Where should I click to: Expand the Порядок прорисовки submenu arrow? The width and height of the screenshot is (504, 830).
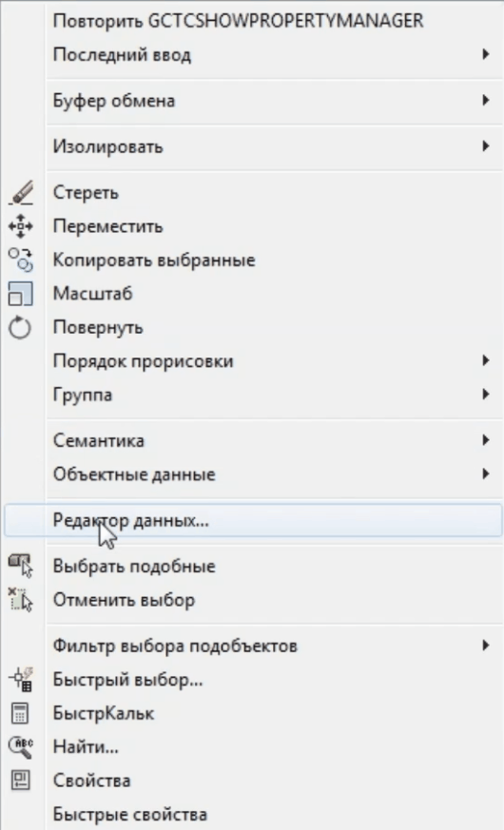pyautogui.click(x=486, y=360)
